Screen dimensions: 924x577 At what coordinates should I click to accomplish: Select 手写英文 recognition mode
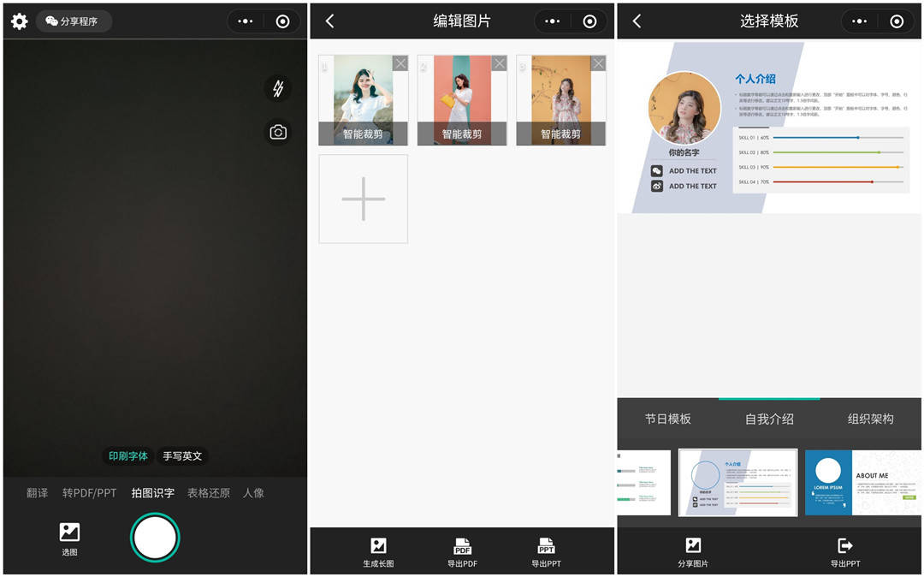(x=182, y=456)
